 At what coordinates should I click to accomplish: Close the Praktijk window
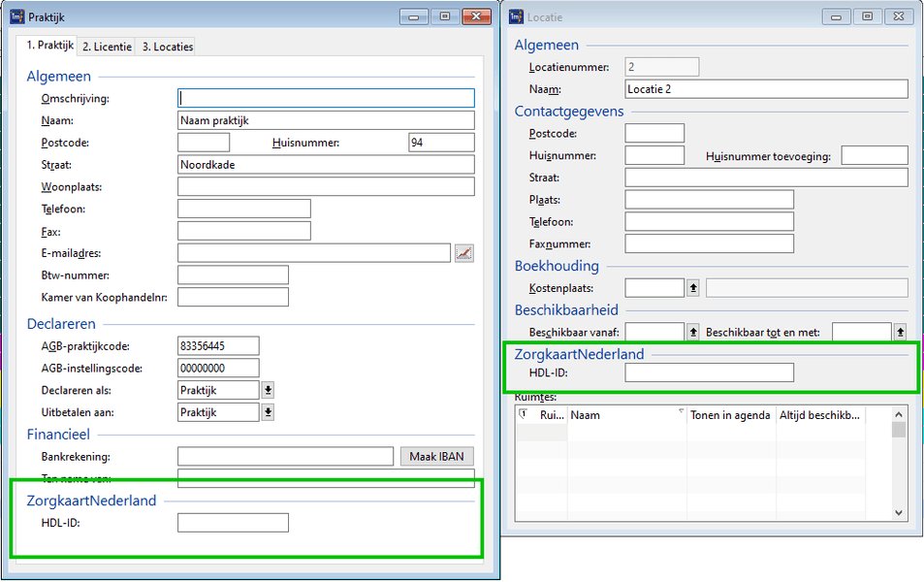point(476,16)
